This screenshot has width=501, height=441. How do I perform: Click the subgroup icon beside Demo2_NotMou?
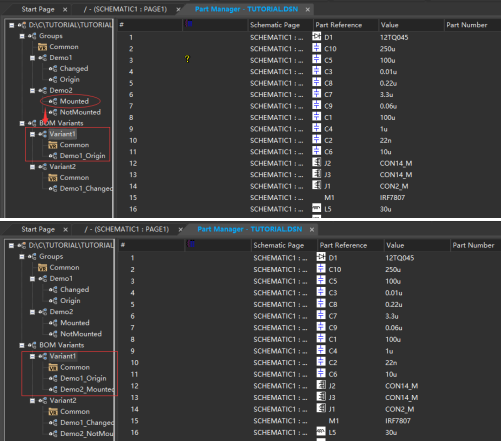coord(53,434)
